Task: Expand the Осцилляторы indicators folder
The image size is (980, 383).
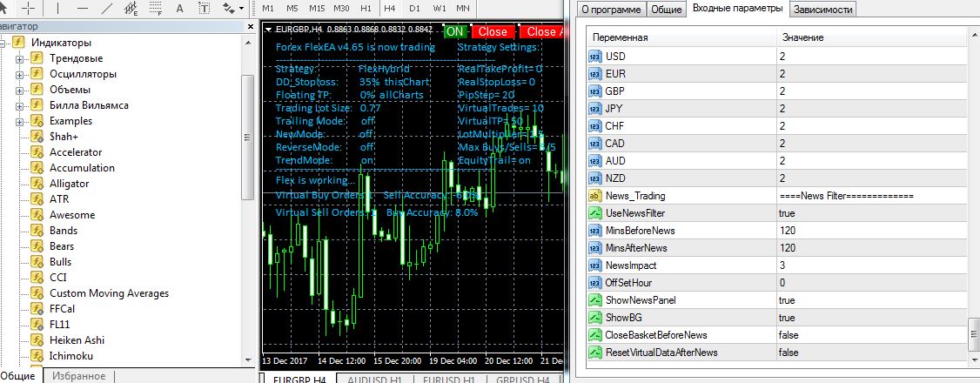Action: (x=19, y=74)
